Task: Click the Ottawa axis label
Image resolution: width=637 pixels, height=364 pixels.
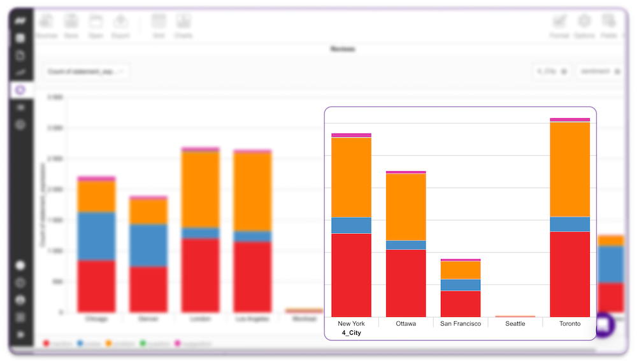Action: coord(406,323)
